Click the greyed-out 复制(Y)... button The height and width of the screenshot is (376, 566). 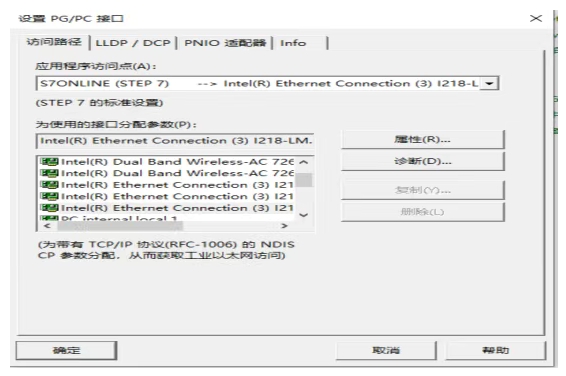click(422, 190)
